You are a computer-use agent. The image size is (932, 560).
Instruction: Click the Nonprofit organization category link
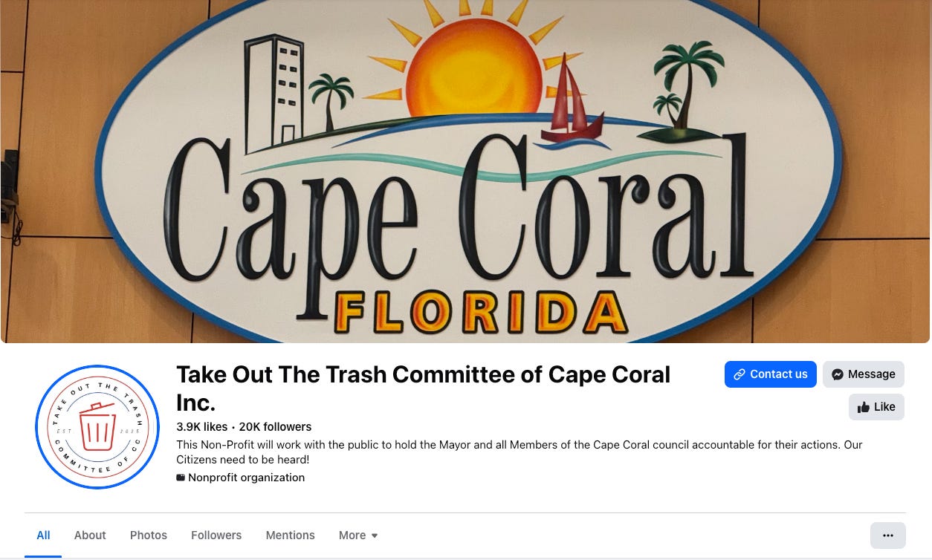point(246,478)
